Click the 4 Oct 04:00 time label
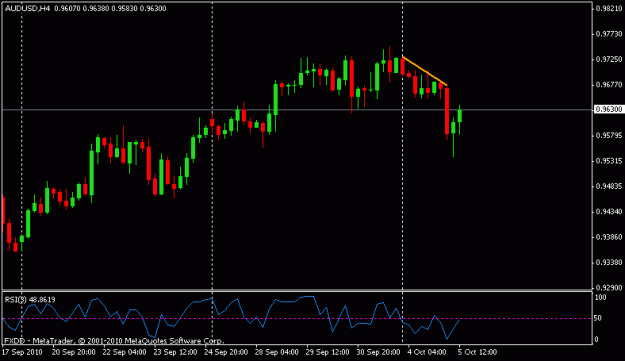 (427, 352)
